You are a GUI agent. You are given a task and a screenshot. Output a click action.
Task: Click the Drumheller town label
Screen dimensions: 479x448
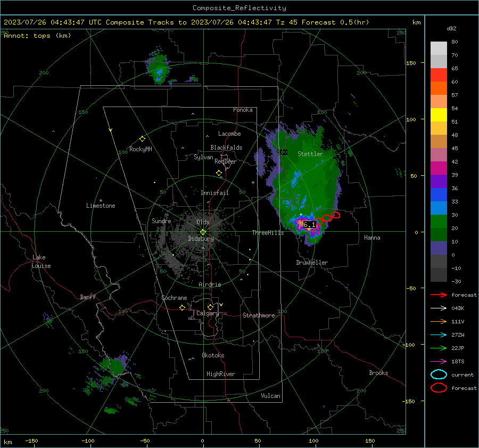click(312, 263)
